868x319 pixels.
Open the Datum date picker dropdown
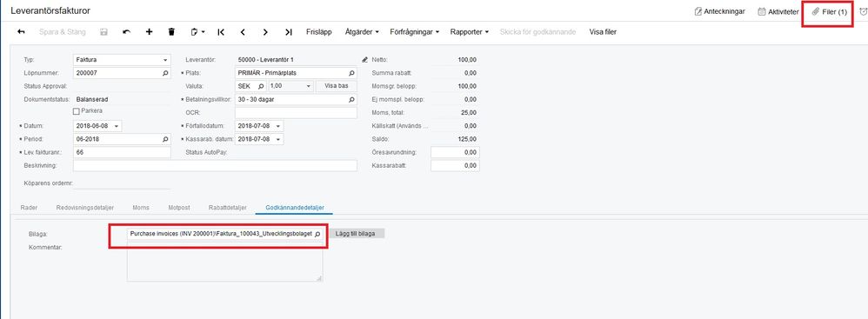(117, 127)
